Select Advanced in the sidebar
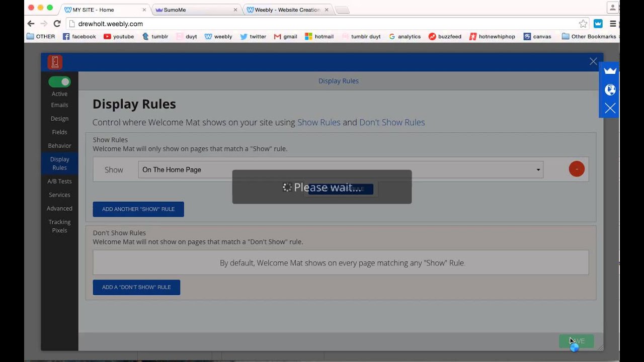This screenshot has width=644, height=362. [x=59, y=209]
